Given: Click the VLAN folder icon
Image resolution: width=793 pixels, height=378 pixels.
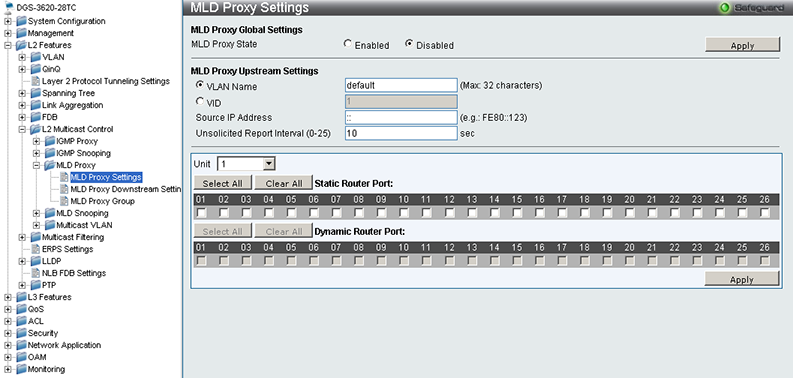Looking at the screenshot, I should pyautogui.click(x=35, y=57).
